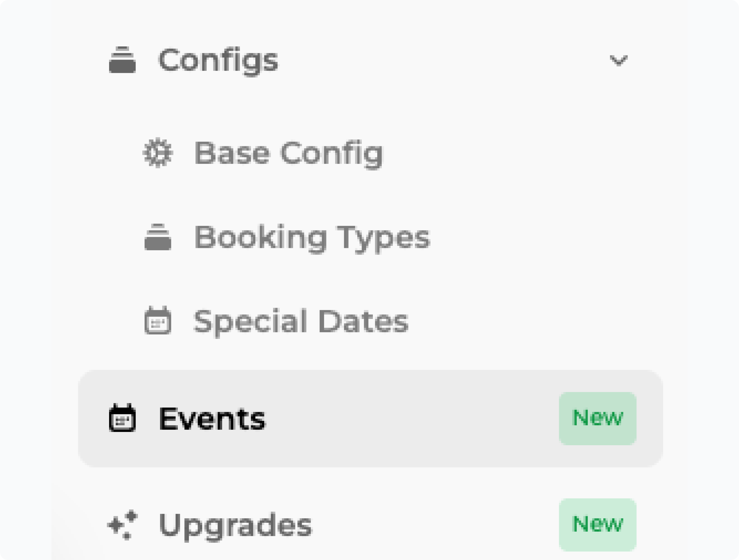Image resolution: width=739 pixels, height=560 pixels.
Task: Click the New badge beside Events
Action: 597,418
